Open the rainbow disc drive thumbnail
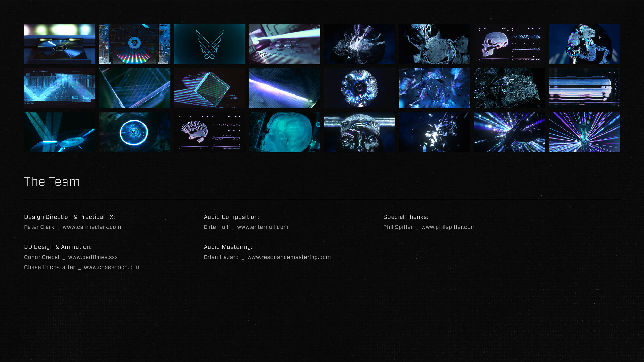 click(x=134, y=44)
